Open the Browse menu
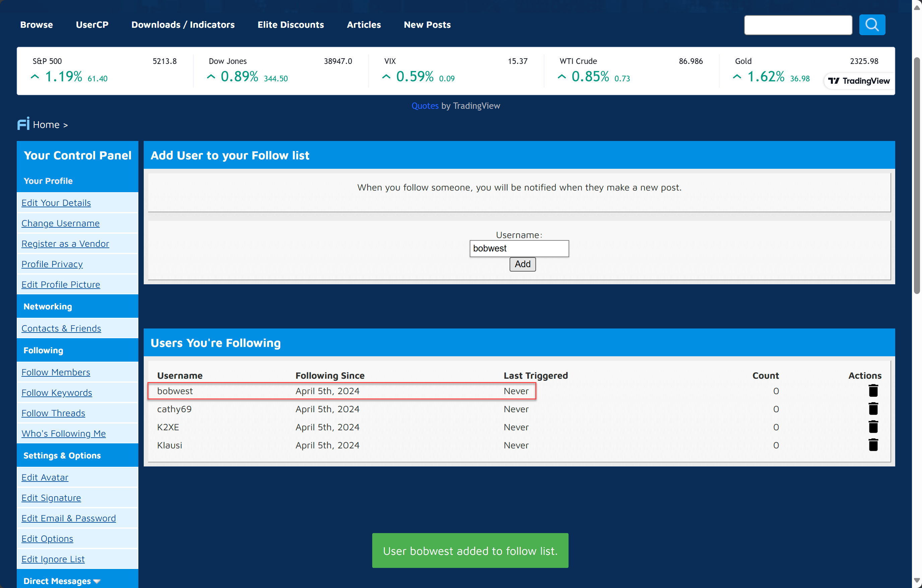 coord(37,24)
